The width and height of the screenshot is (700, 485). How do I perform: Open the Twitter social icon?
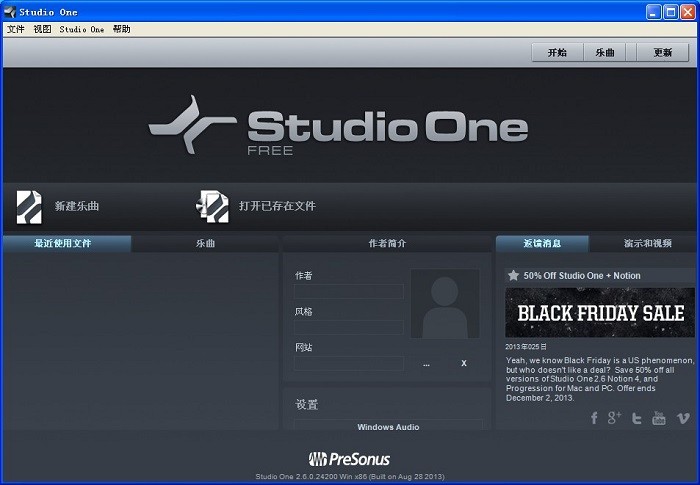point(637,418)
